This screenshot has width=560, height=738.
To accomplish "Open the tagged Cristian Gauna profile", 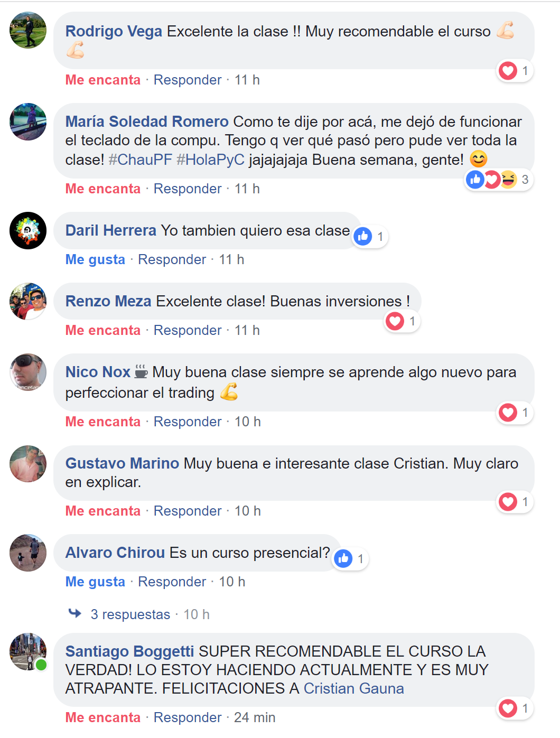I will (354, 688).
